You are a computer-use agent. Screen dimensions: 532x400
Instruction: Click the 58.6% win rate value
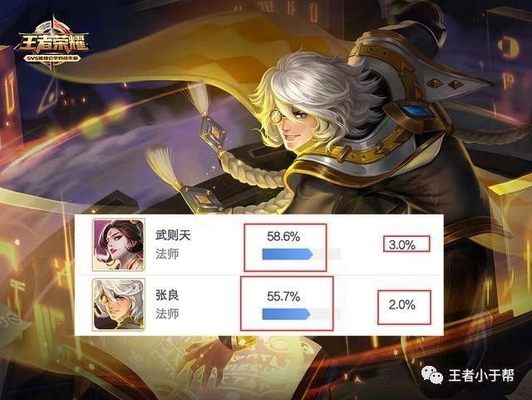(x=283, y=236)
